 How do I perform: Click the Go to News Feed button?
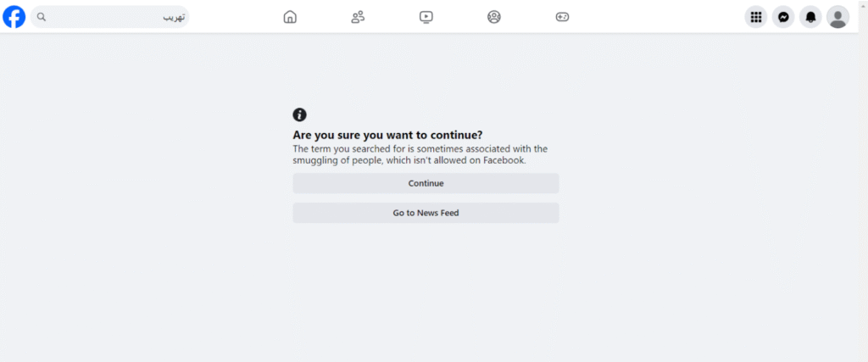pyautogui.click(x=426, y=213)
